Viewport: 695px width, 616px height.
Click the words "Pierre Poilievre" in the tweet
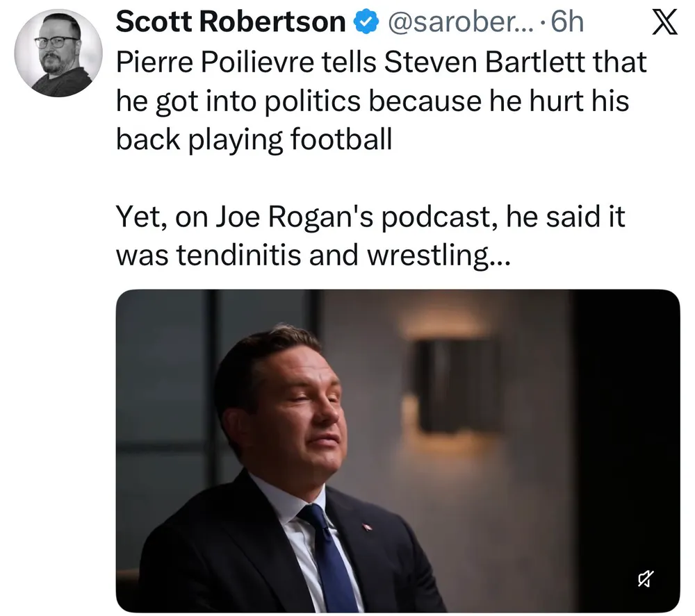224,63
